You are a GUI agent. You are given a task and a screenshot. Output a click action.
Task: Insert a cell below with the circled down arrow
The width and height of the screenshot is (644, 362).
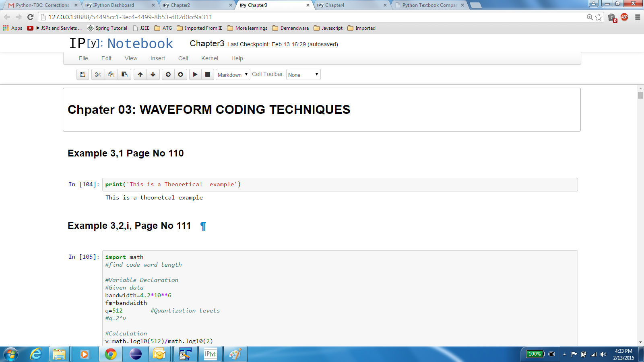tap(181, 74)
